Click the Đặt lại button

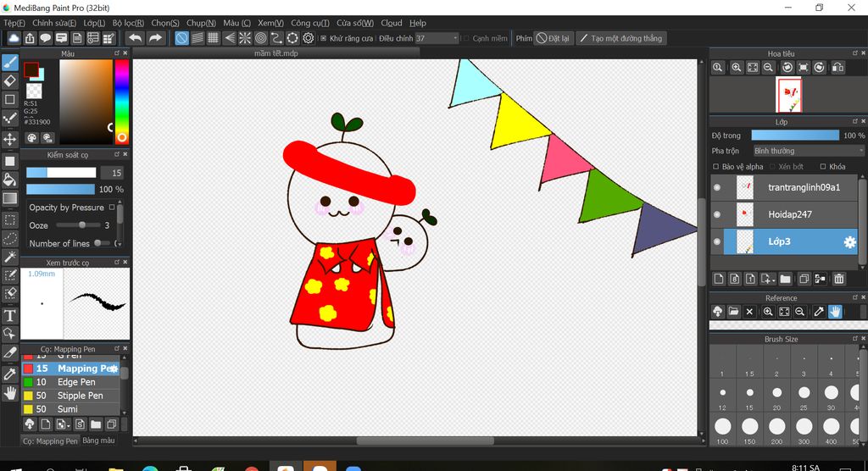tap(554, 38)
